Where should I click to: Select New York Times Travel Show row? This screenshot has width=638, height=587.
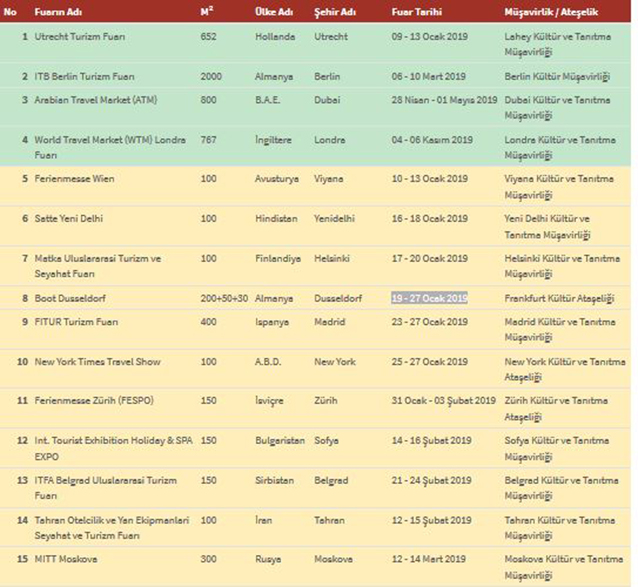[x=97, y=361]
